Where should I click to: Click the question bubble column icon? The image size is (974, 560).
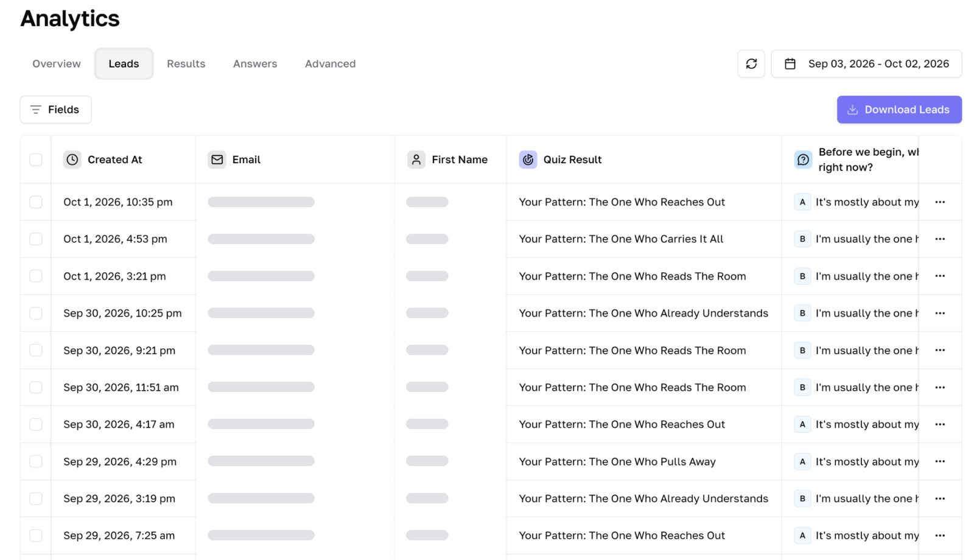(803, 159)
